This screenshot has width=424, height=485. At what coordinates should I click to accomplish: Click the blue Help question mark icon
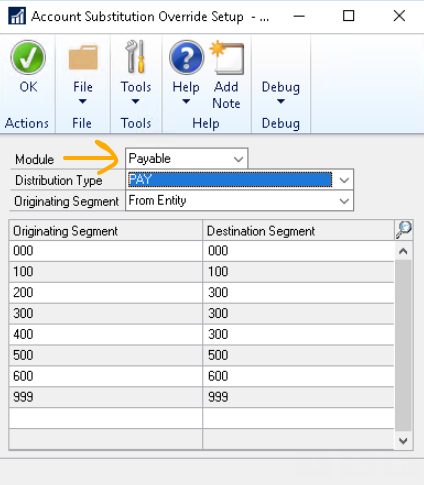[x=186, y=57]
